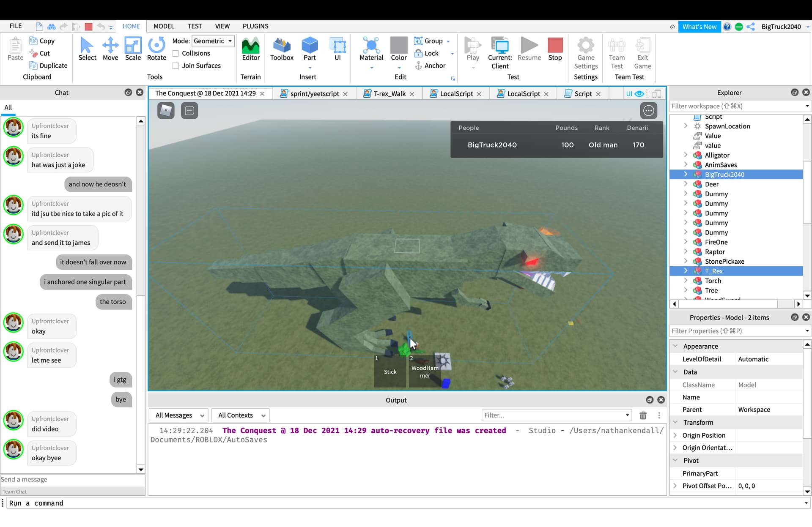This screenshot has width=812, height=527.
Task: Enable the Join Surfaces checkbox
Action: [176, 66]
